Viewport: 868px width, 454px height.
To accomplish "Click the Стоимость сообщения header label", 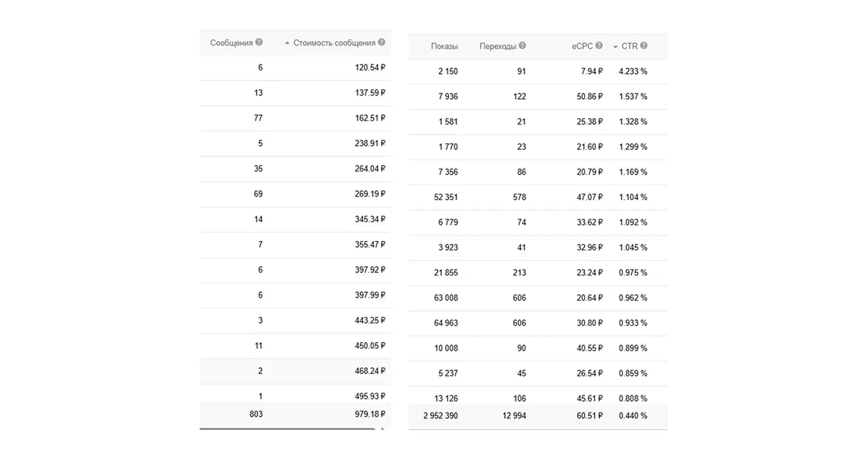I will pos(334,43).
